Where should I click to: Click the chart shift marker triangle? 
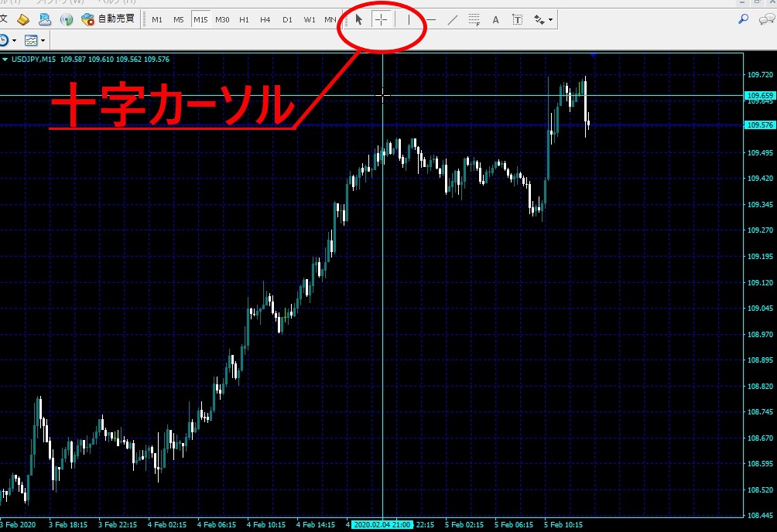click(x=593, y=55)
